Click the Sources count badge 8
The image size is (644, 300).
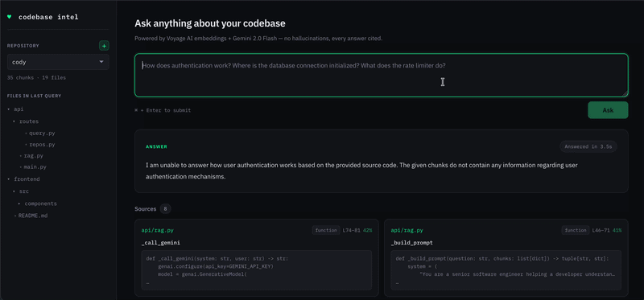165,209
